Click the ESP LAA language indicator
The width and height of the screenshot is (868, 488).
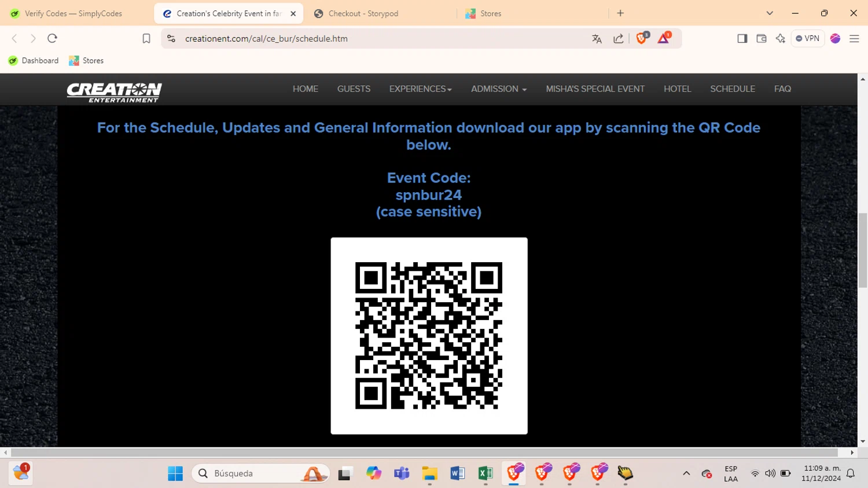tap(731, 474)
